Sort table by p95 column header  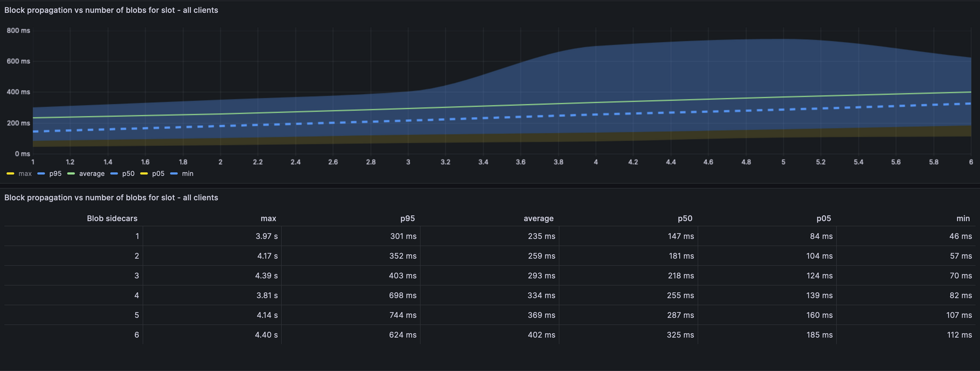[407, 218]
